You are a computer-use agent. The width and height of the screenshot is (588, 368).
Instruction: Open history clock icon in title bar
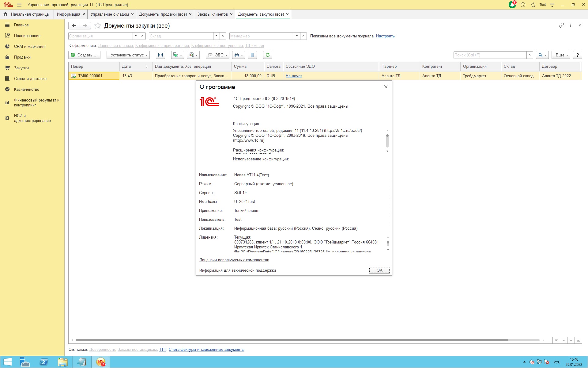click(x=523, y=5)
